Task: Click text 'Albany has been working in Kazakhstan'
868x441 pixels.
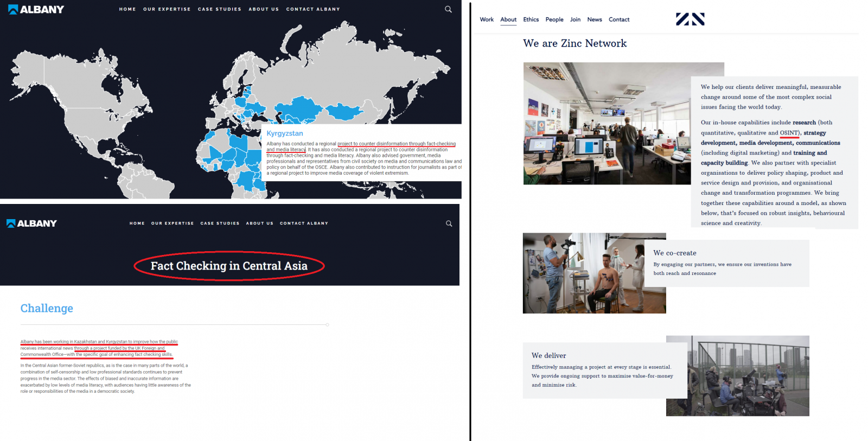Action: click(62, 342)
